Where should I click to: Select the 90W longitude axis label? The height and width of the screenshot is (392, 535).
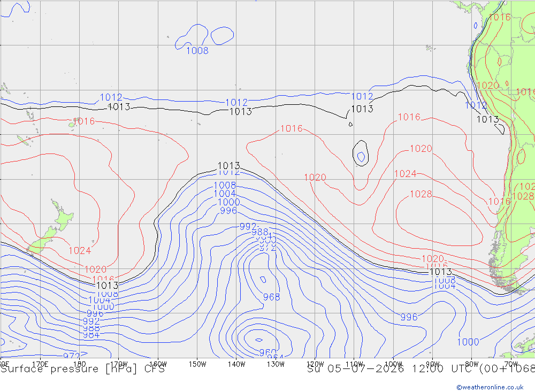tap(433, 364)
